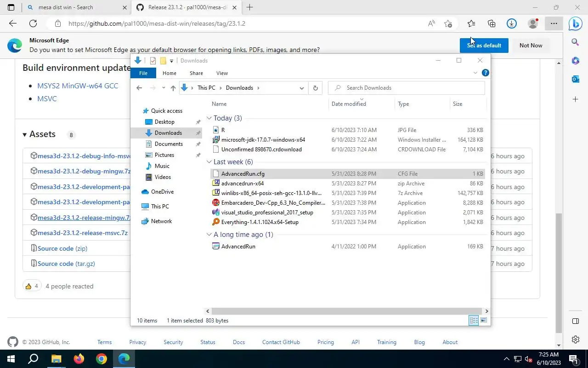Collapse the Last week group
Screen dimensions: 588x368
coord(209,162)
